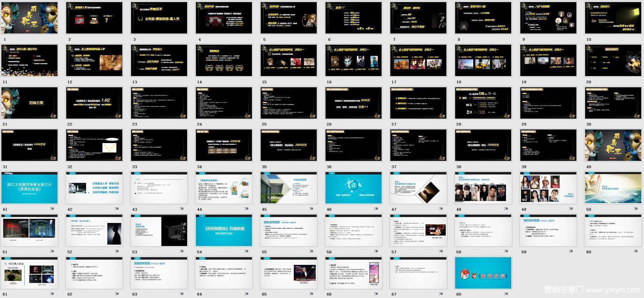This screenshot has width=644, height=298.
Task: Select slide 2 thumbnail
Action: (x=94, y=17)
